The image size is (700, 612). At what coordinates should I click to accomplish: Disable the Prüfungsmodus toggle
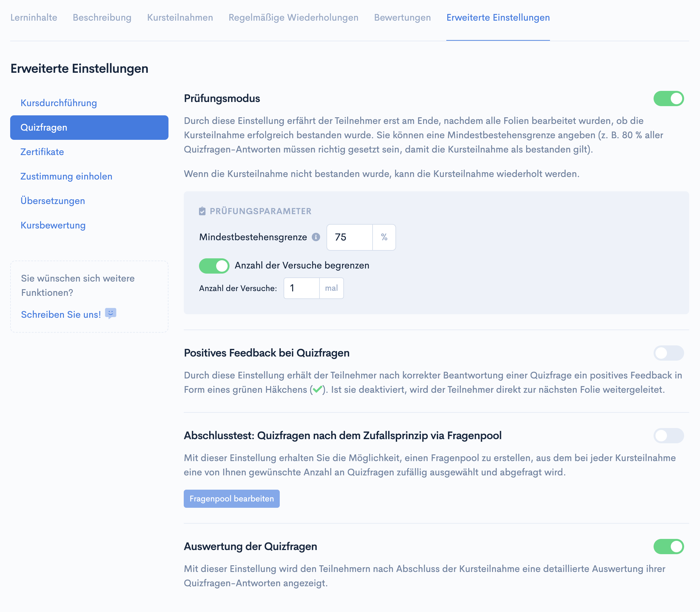tap(668, 99)
